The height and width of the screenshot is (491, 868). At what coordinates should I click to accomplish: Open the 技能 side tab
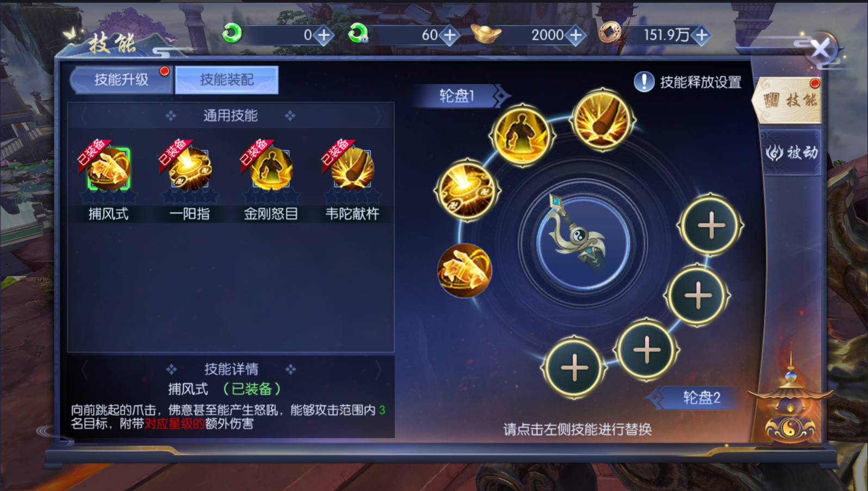point(790,100)
